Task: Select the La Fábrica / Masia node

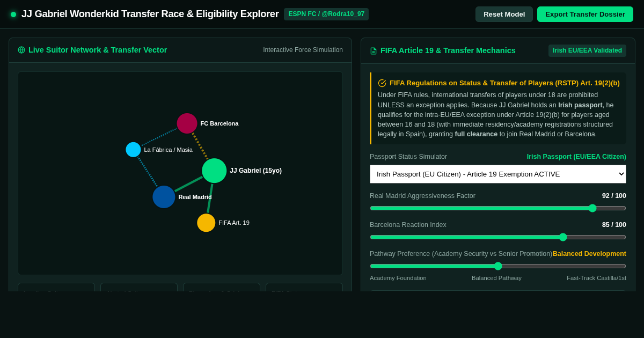Action: click(133, 150)
